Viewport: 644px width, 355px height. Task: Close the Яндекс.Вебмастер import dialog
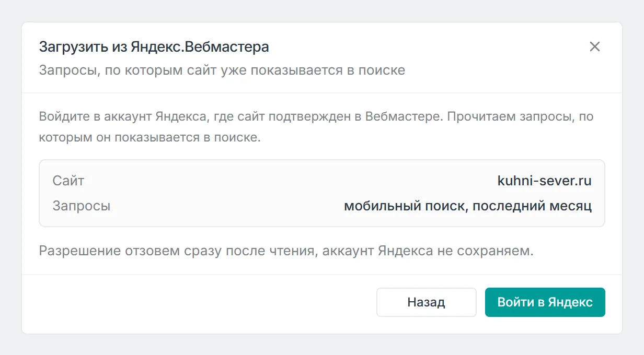coord(595,46)
